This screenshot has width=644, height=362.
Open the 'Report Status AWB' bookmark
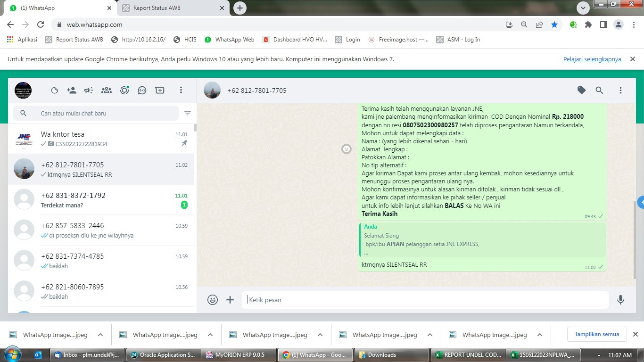tap(74, 40)
